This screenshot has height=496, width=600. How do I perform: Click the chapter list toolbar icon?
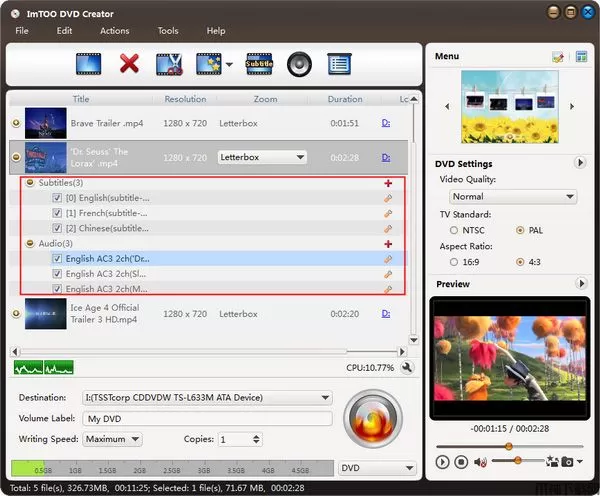tap(340, 65)
